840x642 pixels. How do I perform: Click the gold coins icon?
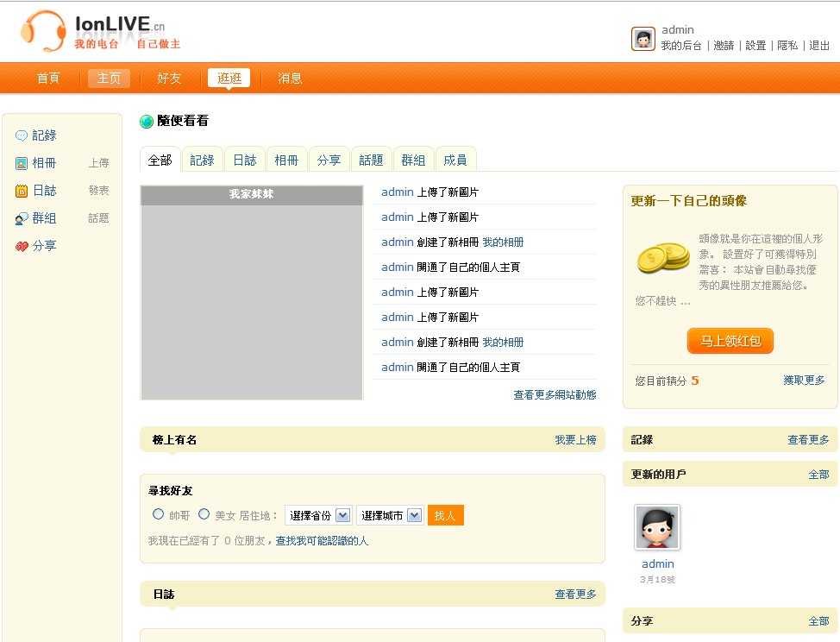pyautogui.click(x=663, y=258)
